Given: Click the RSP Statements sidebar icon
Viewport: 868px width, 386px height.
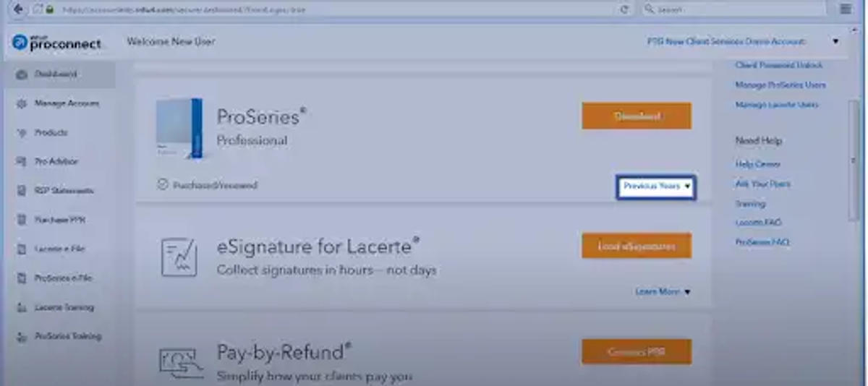Looking at the screenshot, I should click(x=21, y=191).
